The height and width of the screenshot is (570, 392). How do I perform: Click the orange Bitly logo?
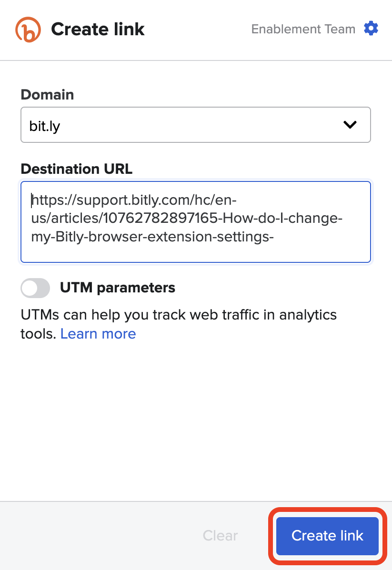[x=28, y=30]
